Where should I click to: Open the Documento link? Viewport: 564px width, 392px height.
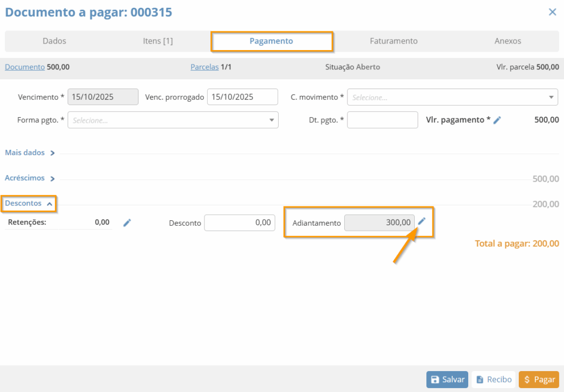(x=25, y=67)
